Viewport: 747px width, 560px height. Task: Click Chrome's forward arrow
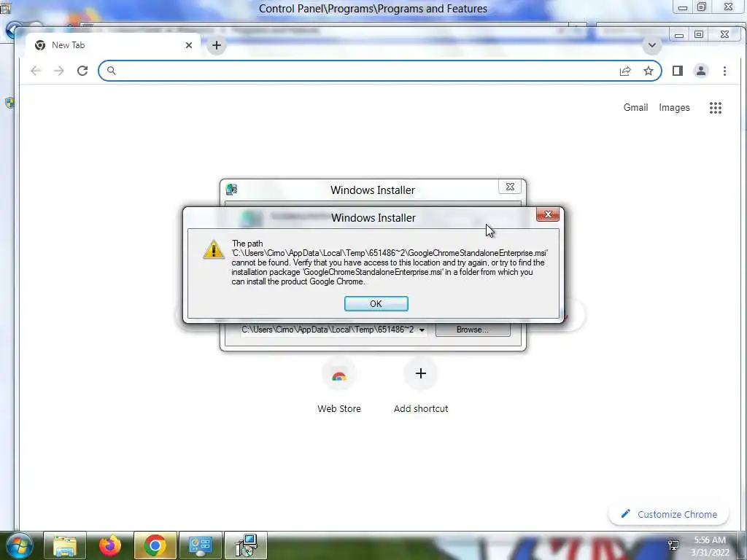tap(58, 71)
